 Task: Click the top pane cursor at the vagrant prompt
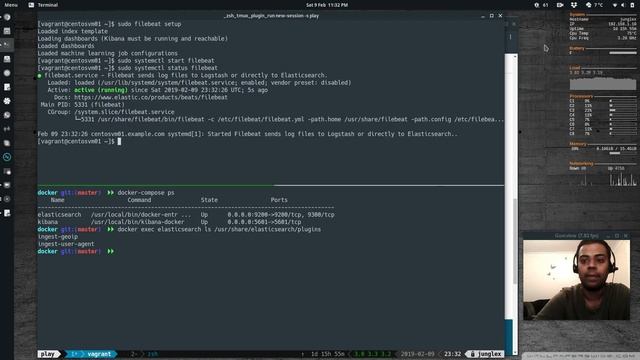(x=119, y=141)
